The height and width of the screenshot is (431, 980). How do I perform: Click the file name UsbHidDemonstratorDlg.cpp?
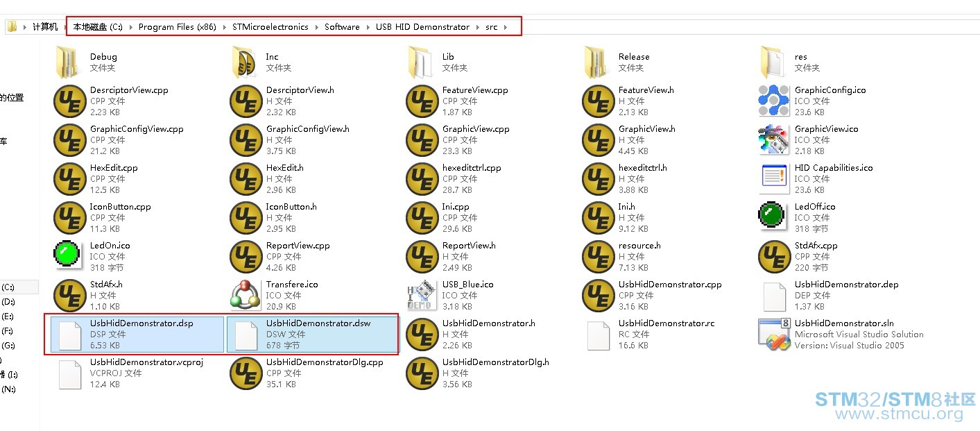pos(325,362)
